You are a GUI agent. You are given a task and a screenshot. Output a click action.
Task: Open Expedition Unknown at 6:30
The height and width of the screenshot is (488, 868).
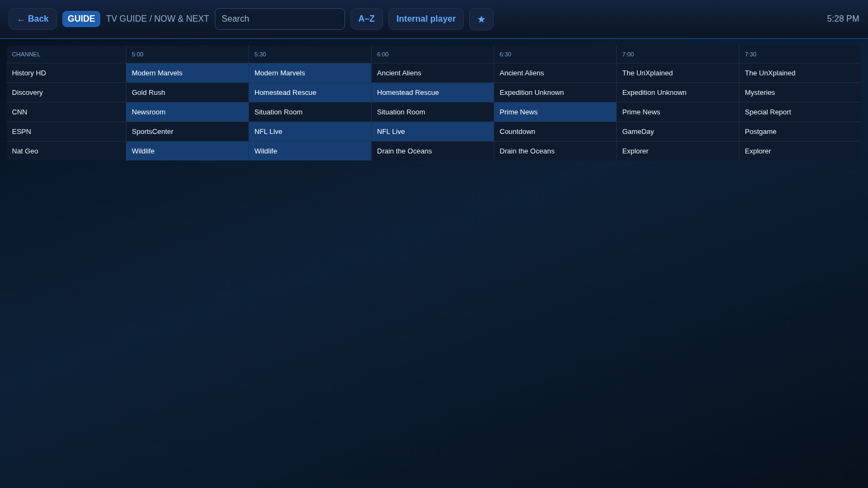[555, 93]
